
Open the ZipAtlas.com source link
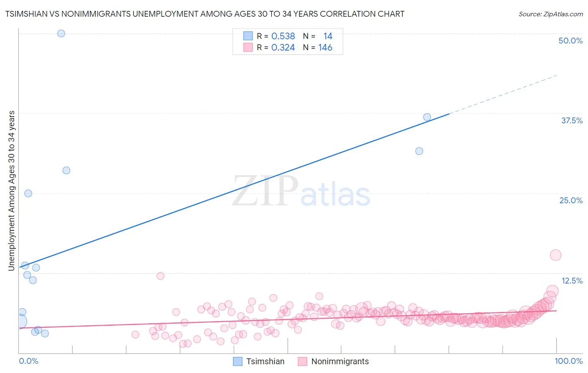(x=550, y=14)
